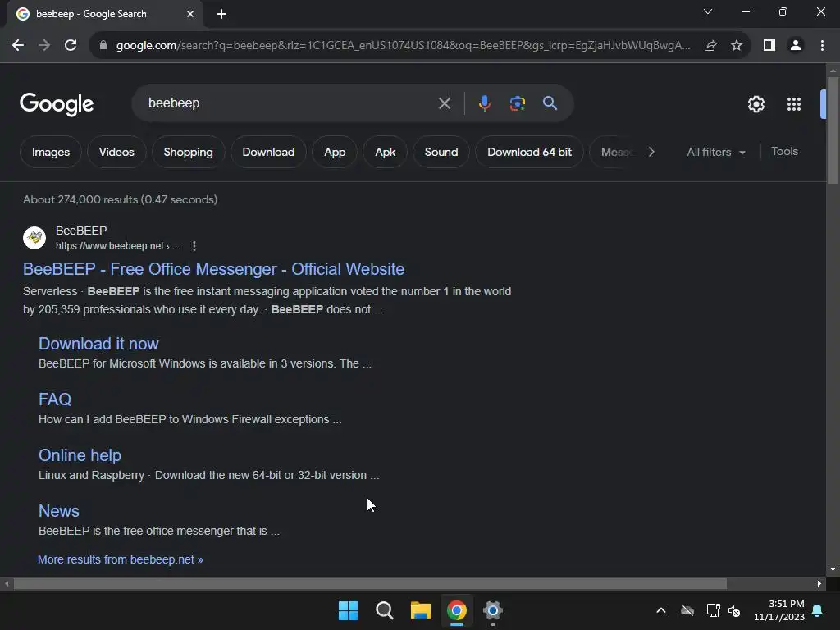Open the notifications bell in tray

click(818, 610)
